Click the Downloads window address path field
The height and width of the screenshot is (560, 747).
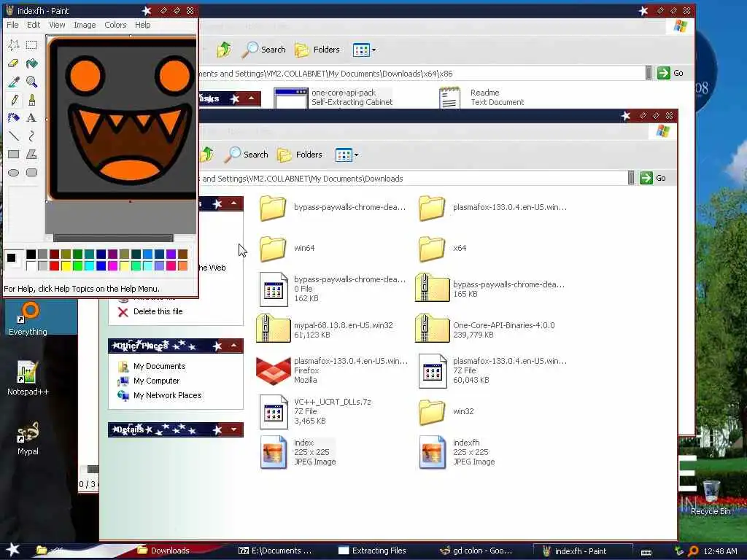pyautogui.click(x=413, y=179)
